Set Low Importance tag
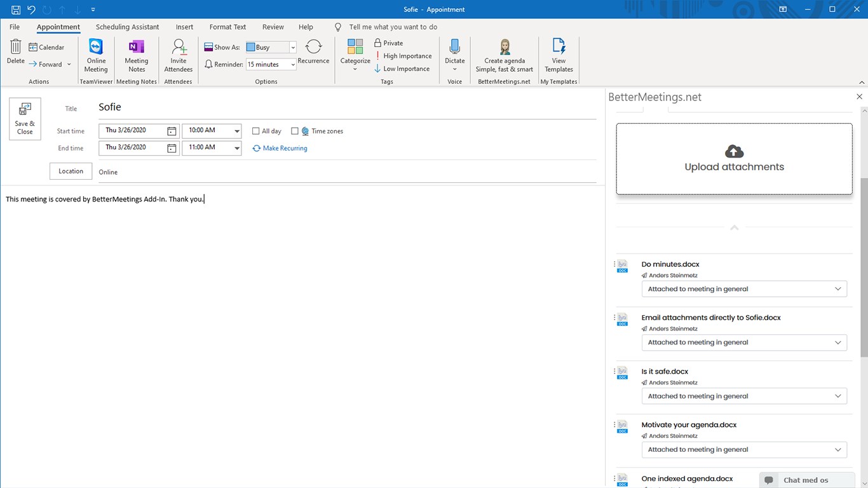This screenshot has width=868, height=488. coord(402,69)
